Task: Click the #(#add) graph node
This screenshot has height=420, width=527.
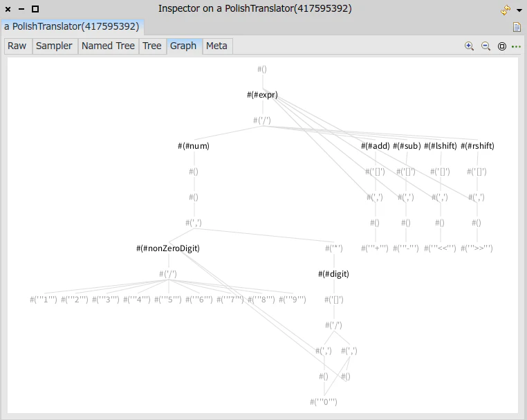Action: (376, 146)
